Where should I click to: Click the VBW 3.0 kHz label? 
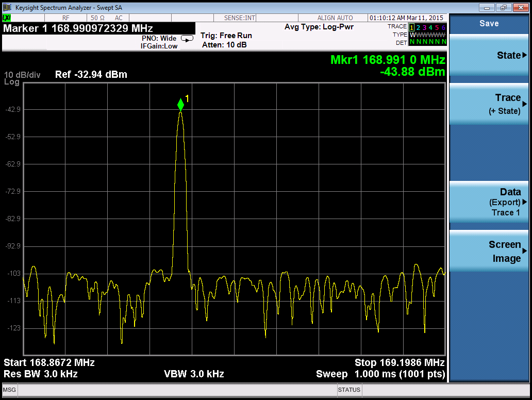tap(194, 374)
